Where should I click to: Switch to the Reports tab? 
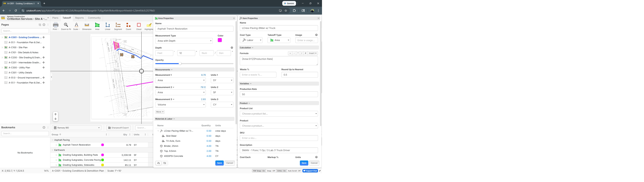(79, 18)
